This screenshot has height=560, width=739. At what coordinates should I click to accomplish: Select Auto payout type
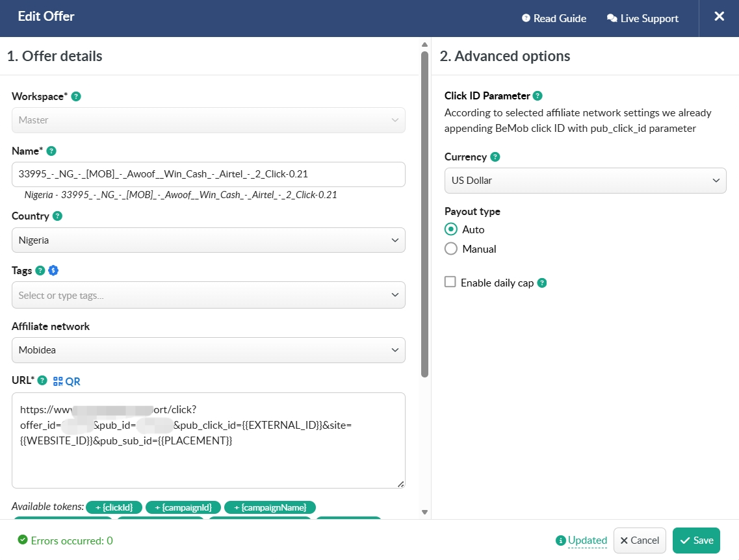(451, 229)
